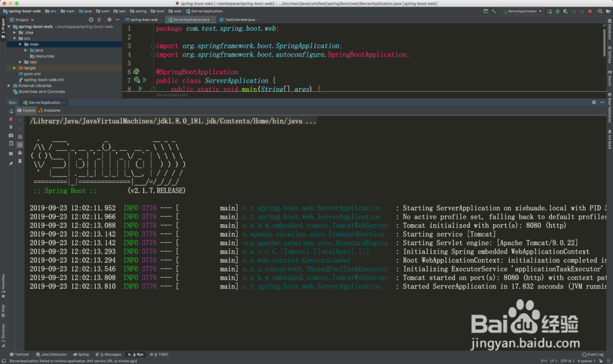Close TestController.java tab
The width and height of the screenshot is (613, 364).
[259, 20]
